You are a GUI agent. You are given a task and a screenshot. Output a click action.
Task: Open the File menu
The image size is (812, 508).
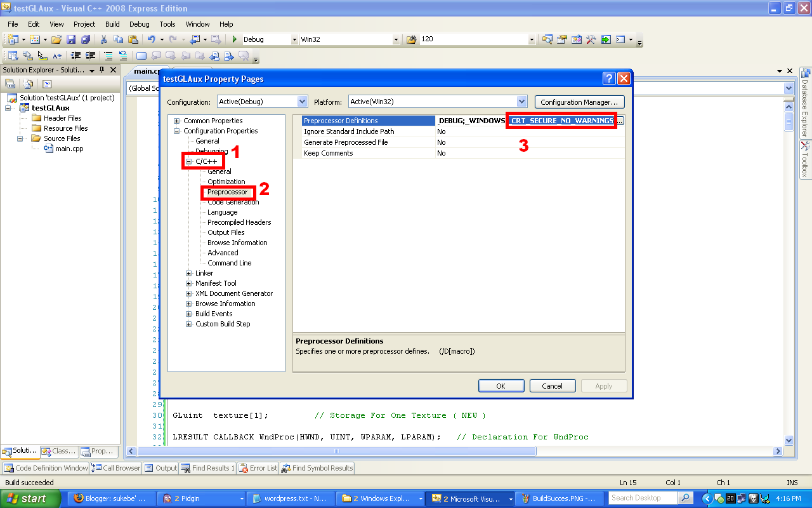click(13, 24)
